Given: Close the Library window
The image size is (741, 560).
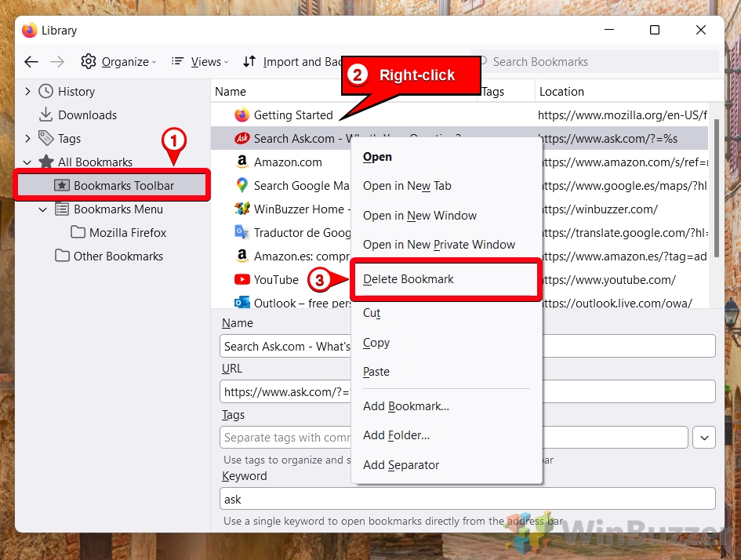Looking at the screenshot, I should [701, 30].
